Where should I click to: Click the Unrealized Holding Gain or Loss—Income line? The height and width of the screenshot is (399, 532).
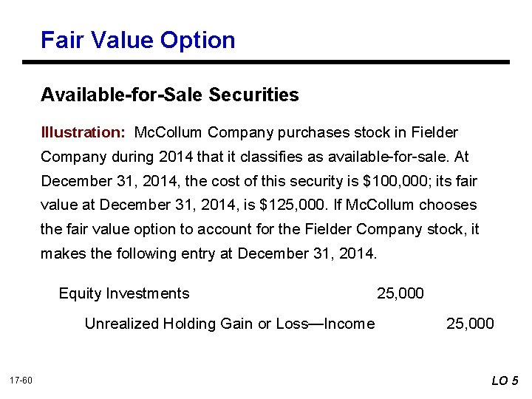pos(230,324)
